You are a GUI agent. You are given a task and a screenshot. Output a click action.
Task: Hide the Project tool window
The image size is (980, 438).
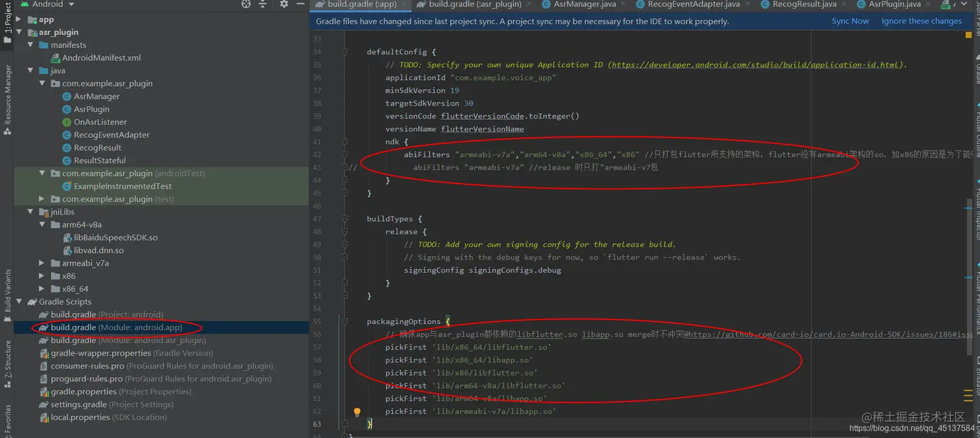click(x=300, y=4)
